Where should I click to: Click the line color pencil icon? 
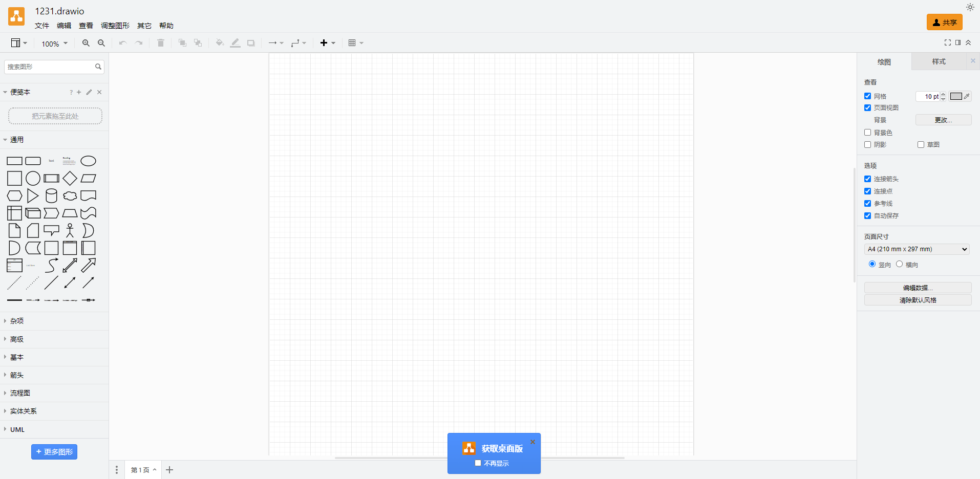click(235, 43)
